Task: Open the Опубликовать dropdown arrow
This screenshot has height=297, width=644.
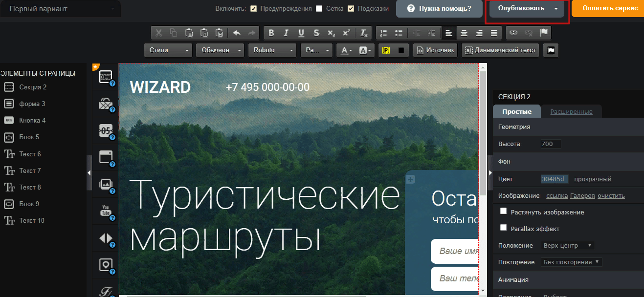Action: tap(556, 9)
